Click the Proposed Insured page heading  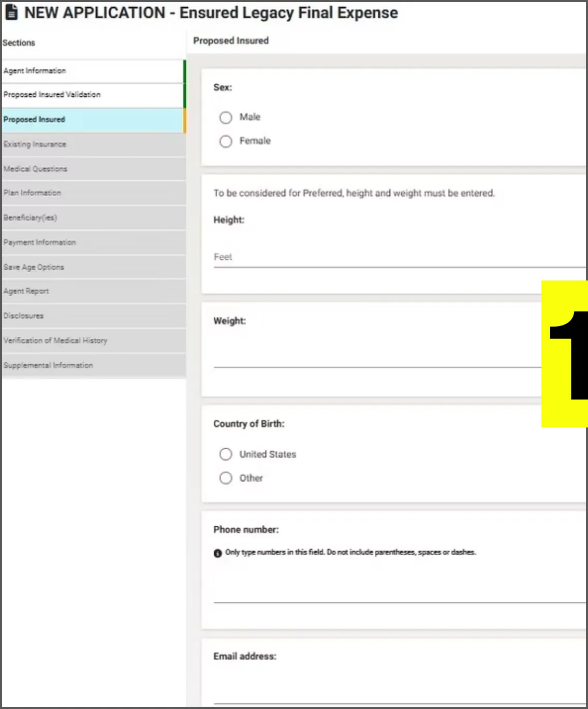(231, 41)
